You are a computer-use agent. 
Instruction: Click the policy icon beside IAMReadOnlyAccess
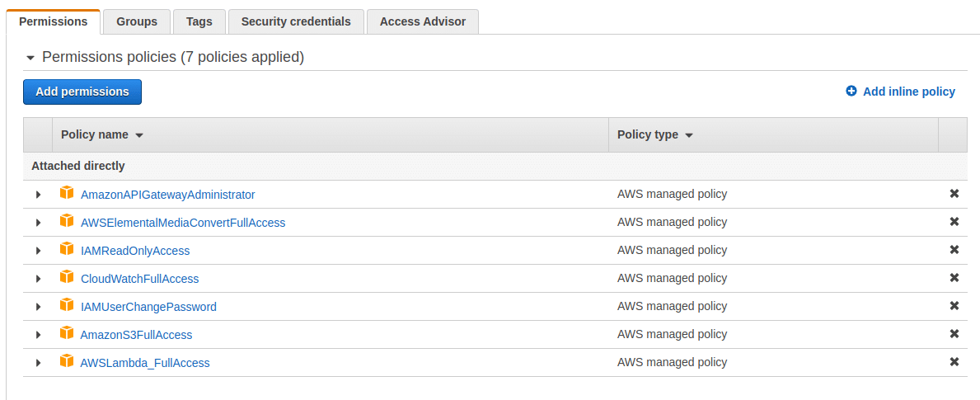pyautogui.click(x=67, y=249)
